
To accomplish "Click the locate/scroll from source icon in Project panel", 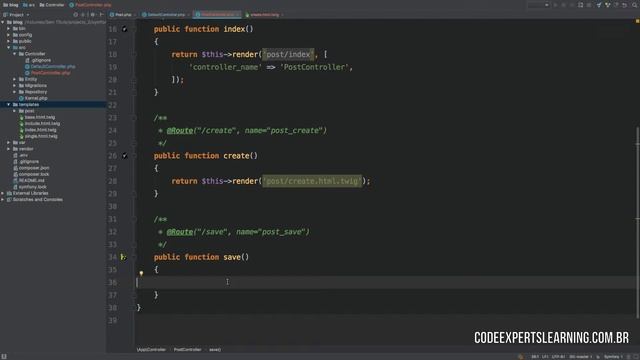I will (76, 15).
